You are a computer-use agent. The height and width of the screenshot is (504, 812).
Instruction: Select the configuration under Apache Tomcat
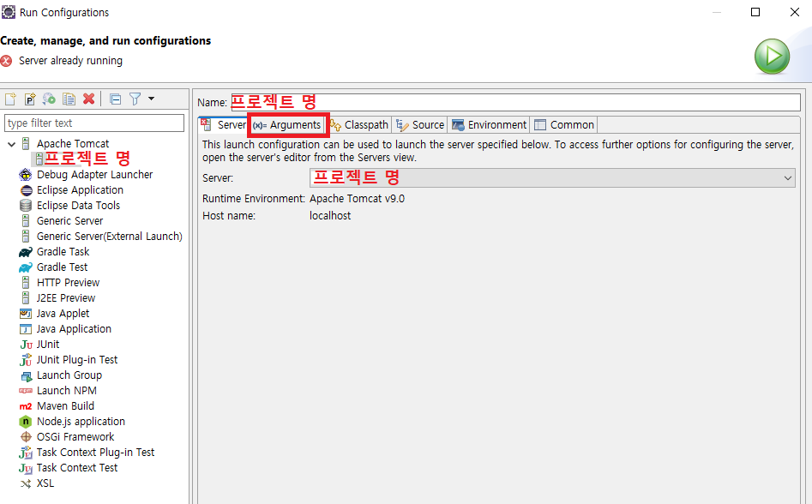click(83, 159)
